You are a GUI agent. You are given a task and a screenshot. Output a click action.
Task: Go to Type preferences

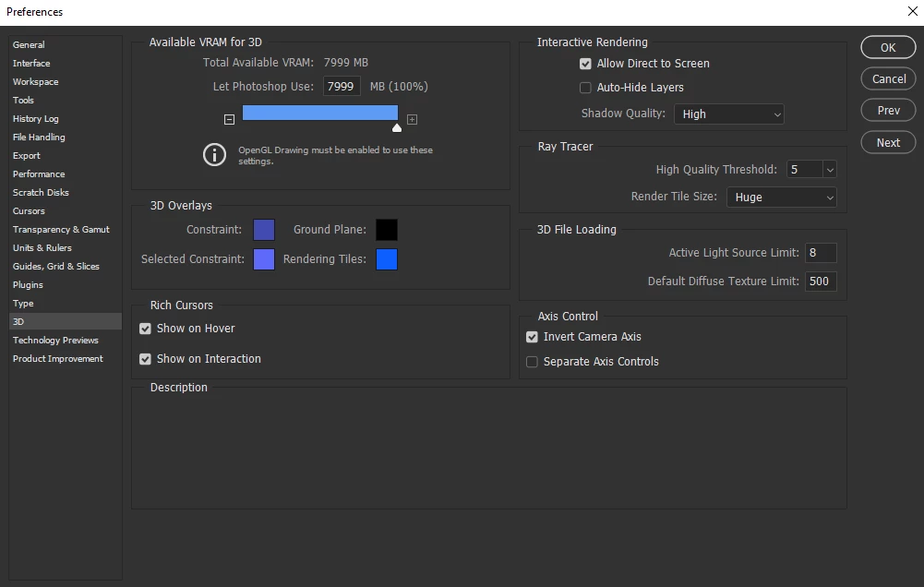pyautogui.click(x=66, y=304)
